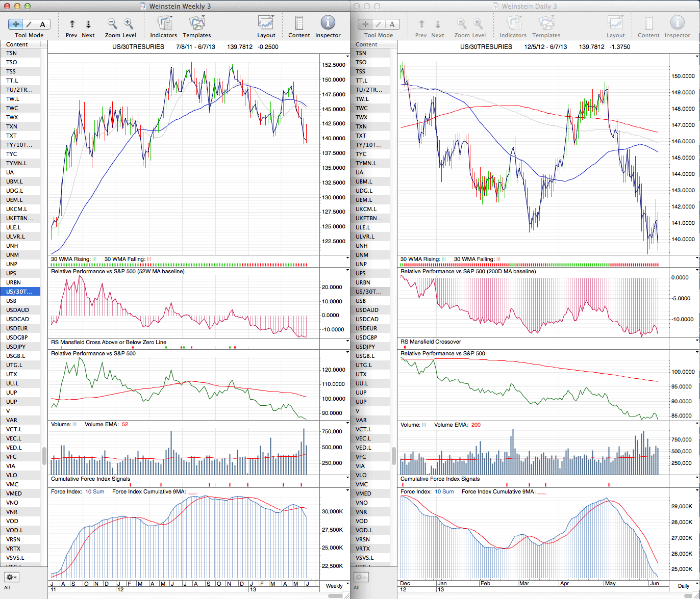700x599 pixels.
Task: Zoom in with the plus magnifier
Action: click(129, 24)
